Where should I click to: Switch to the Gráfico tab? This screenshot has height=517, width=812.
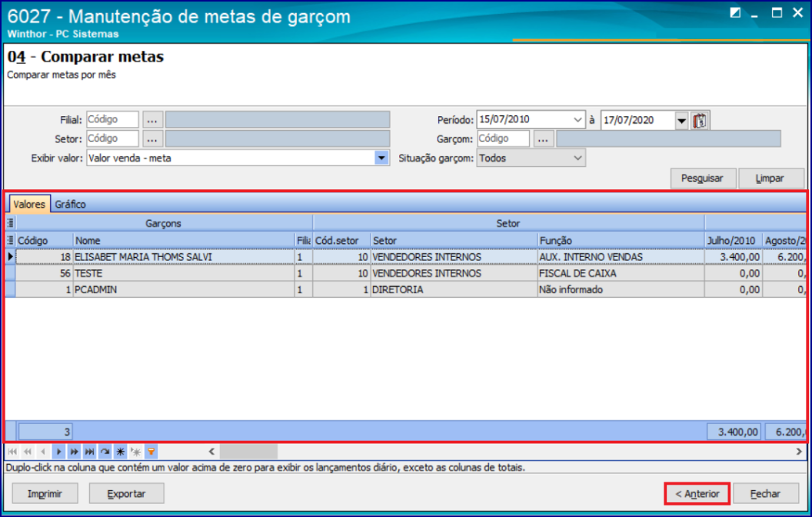71,204
